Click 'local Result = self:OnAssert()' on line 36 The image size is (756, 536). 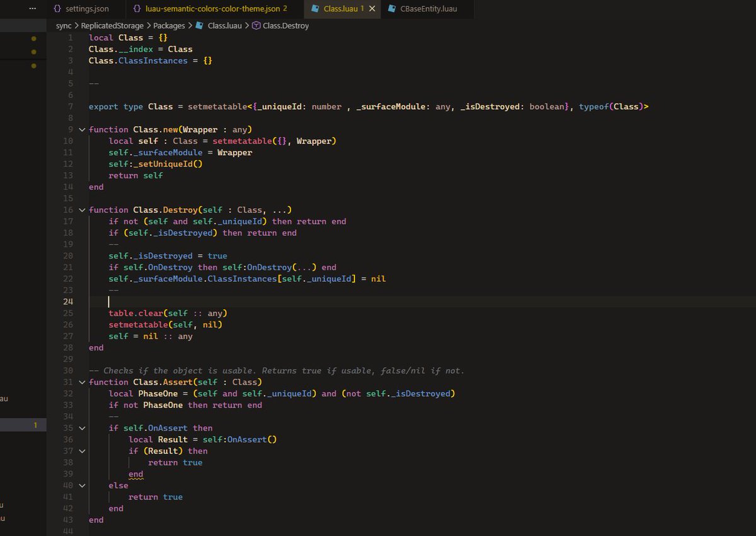(x=203, y=440)
